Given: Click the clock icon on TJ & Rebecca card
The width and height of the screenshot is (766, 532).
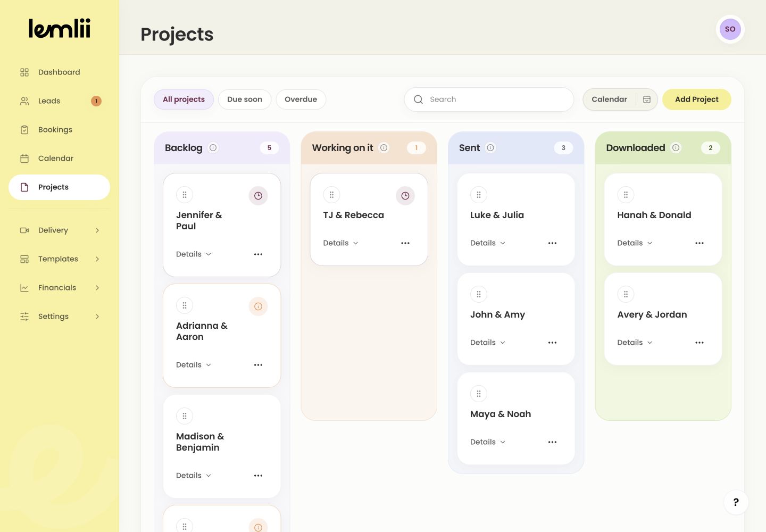Looking at the screenshot, I should [405, 196].
